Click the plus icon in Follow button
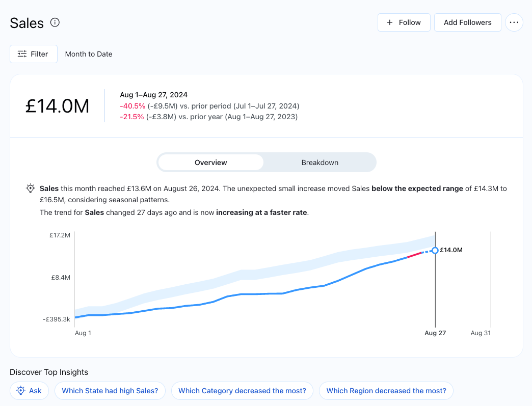 pos(390,22)
